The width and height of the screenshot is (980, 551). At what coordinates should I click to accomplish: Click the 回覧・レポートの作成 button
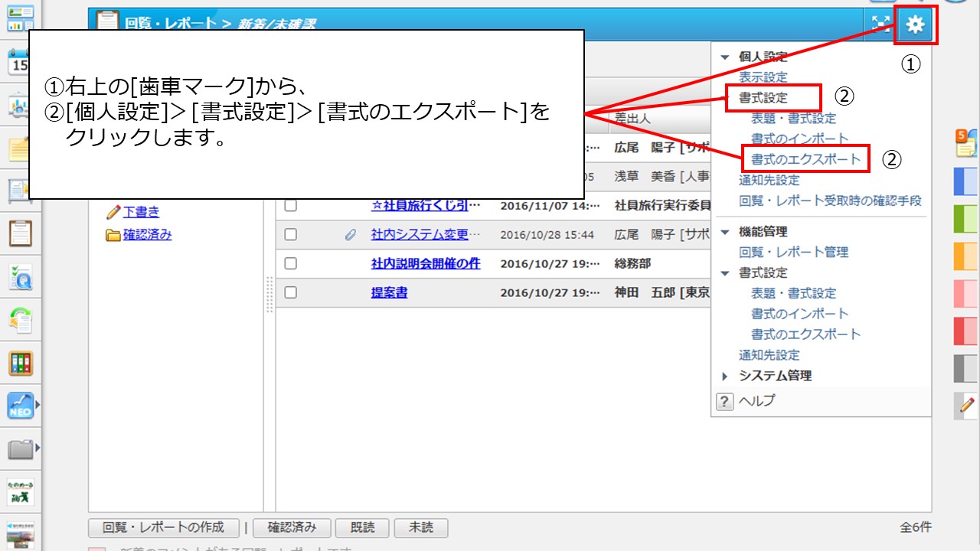[164, 527]
